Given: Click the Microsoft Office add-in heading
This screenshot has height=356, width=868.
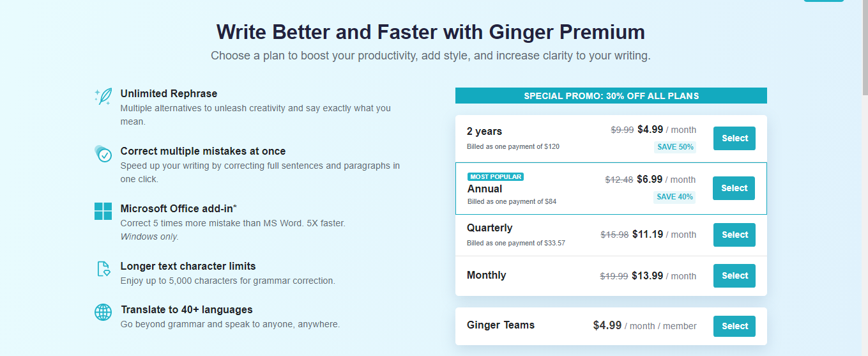Looking at the screenshot, I should (179, 208).
